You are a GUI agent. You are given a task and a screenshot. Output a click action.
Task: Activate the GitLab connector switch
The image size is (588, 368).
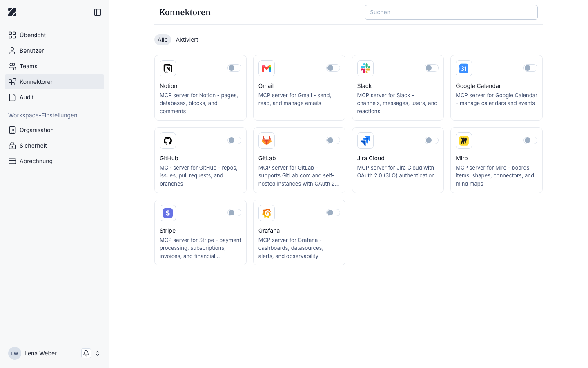point(333,140)
